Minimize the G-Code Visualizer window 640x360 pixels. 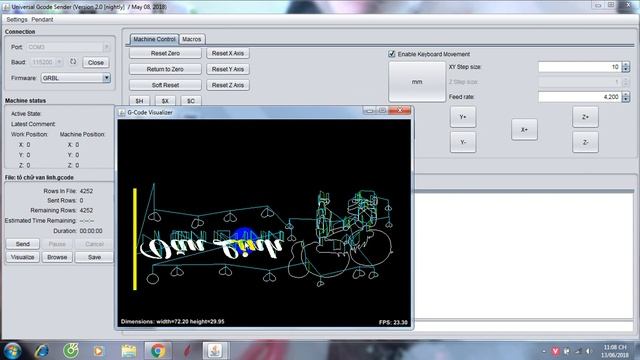coord(369,110)
